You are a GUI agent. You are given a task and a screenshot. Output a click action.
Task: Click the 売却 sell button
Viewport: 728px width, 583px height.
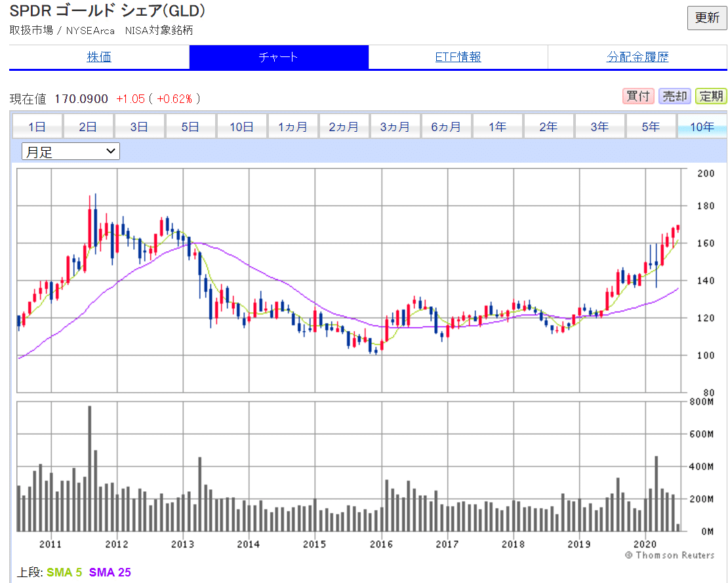tap(675, 96)
